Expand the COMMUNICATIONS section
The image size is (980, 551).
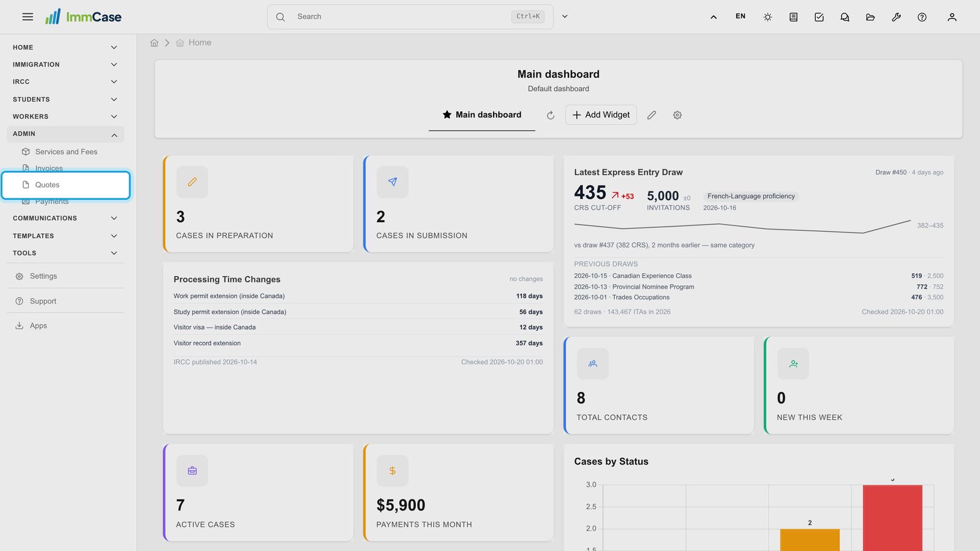[x=66, y=218]
